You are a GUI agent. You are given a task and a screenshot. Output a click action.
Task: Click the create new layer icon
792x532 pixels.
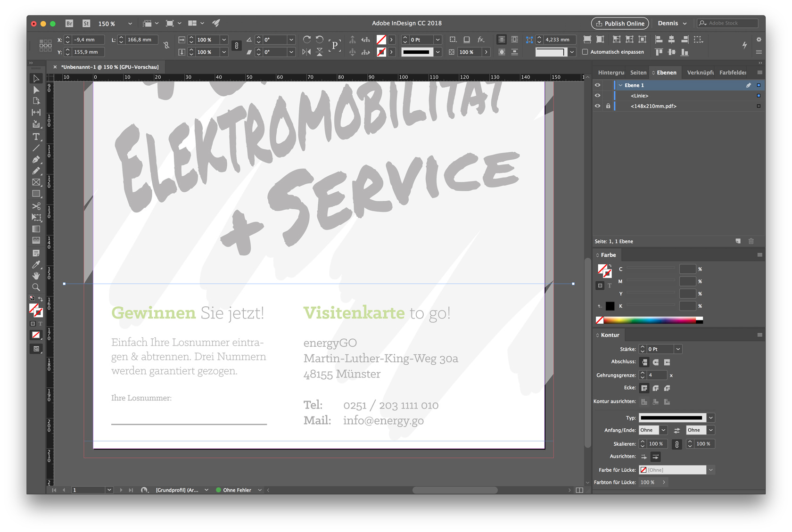[738, 241]
